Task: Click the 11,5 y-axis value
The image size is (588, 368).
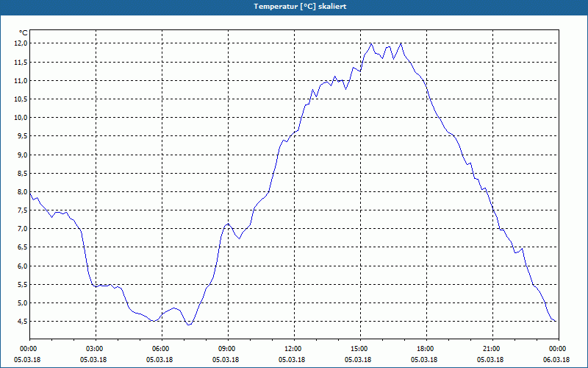Action: pos(21,62)
